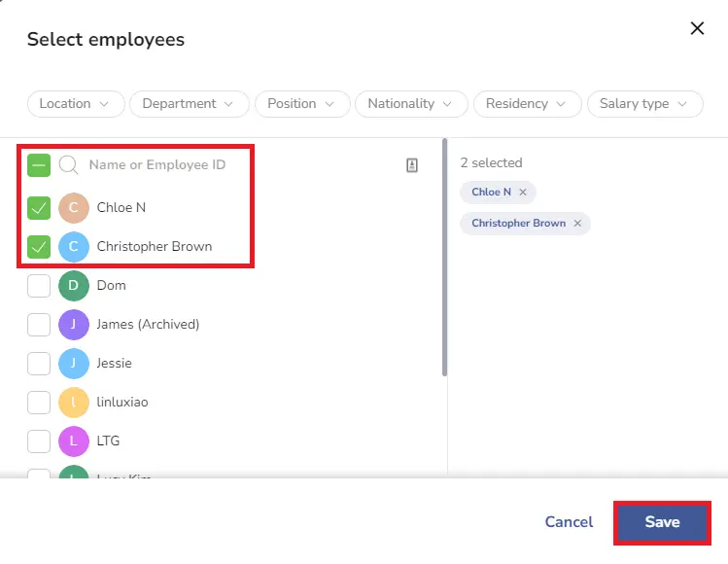This screenshot has width=728, height=564.
Task: Remove Chloe N chip from selected
Action: tap(523, 192)
